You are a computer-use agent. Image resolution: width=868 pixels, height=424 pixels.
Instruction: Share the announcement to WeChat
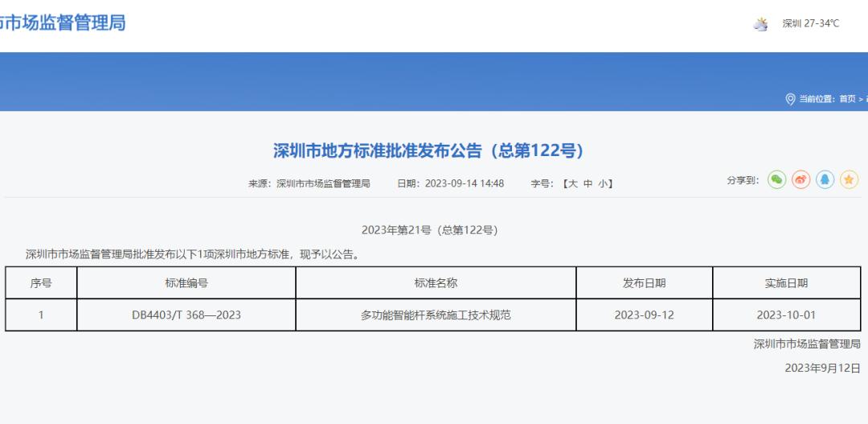(x=776, y=180)
